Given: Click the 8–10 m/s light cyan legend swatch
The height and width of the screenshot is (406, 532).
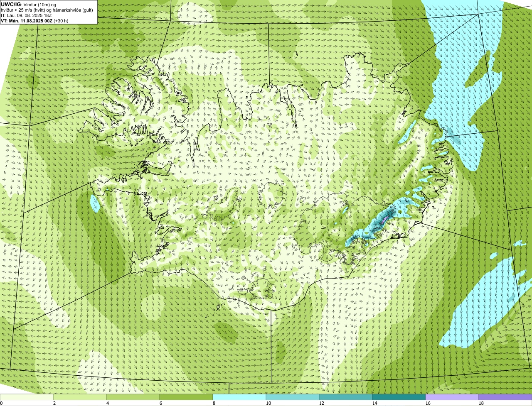Looking at the screenshot, I should point(239,397).
